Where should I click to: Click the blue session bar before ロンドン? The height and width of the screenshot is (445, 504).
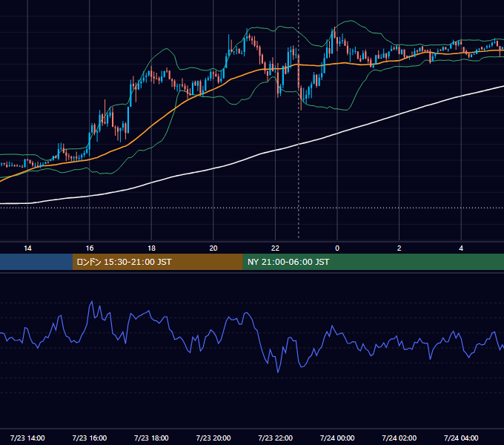point(36,262)
